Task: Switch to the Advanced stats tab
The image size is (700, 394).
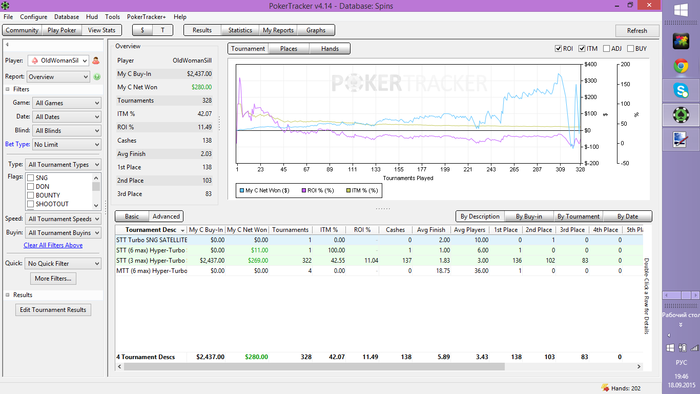Action: pyautogui.click(x=166, y=216)
